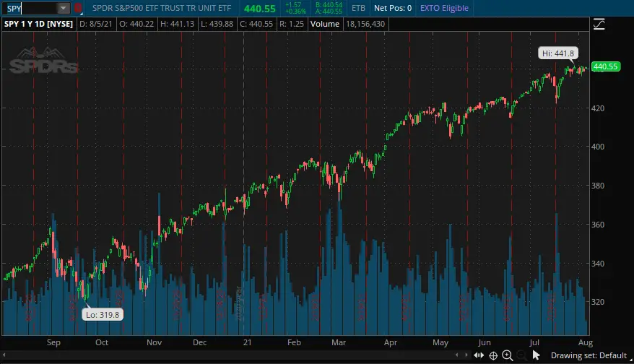Click the Nov label on the time axis
The height and width of the screenshot is (364, 634).
[154, 342]
